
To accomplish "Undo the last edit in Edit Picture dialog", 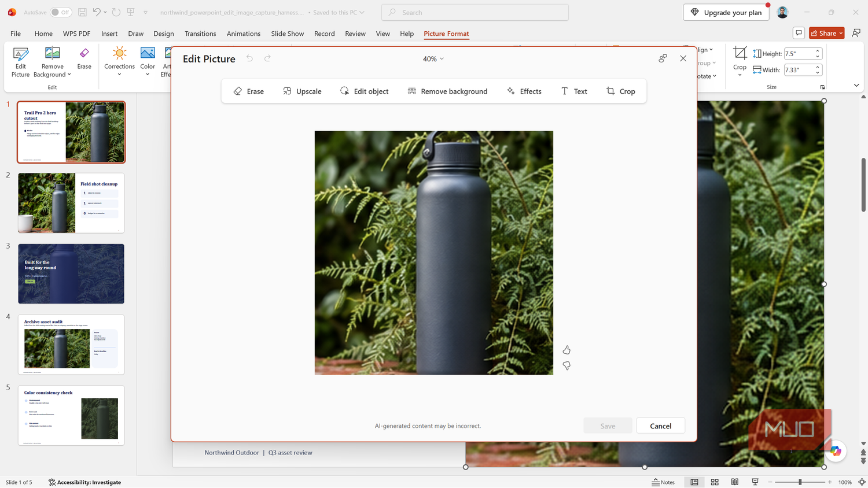I will pos(249,58).
